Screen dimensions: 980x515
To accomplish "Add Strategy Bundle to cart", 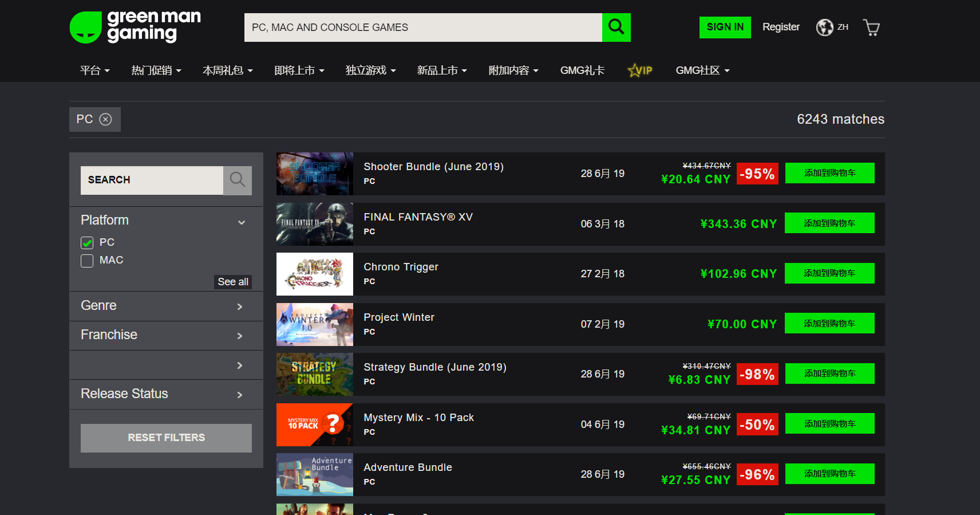I will coord(829,374).
